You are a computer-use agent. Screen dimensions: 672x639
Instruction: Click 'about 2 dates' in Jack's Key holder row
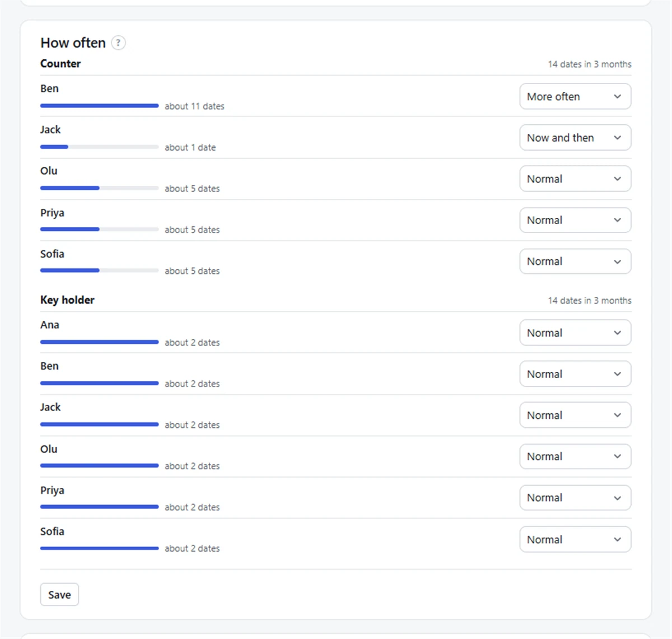[192, 425]
